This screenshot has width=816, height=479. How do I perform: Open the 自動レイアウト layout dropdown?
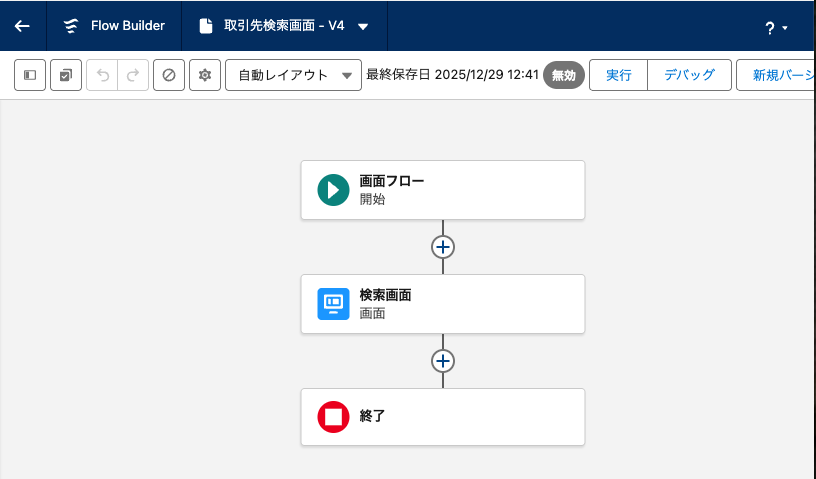point(293,75)
